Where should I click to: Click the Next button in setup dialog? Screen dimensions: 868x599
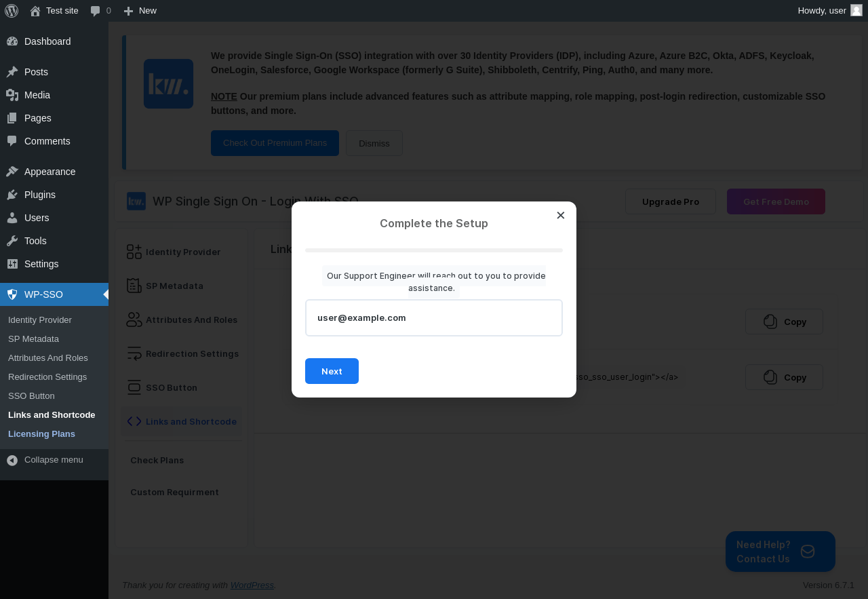(332, 371)
